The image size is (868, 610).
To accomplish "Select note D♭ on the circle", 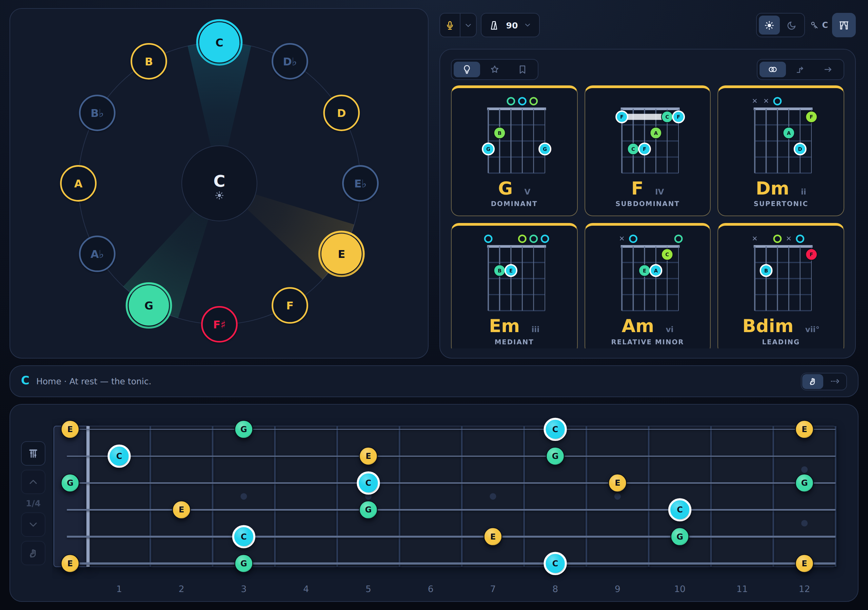I will point(290,61).
